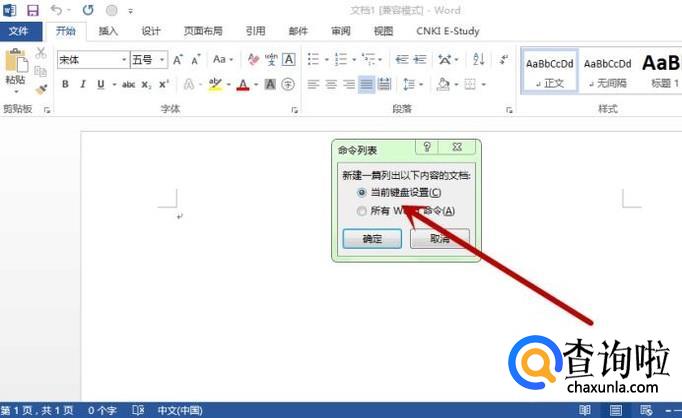Image resolution: width=682 pixels, height=418 pixels.
Task: Click the 取消 Cancel button
Action: [440, 239]
